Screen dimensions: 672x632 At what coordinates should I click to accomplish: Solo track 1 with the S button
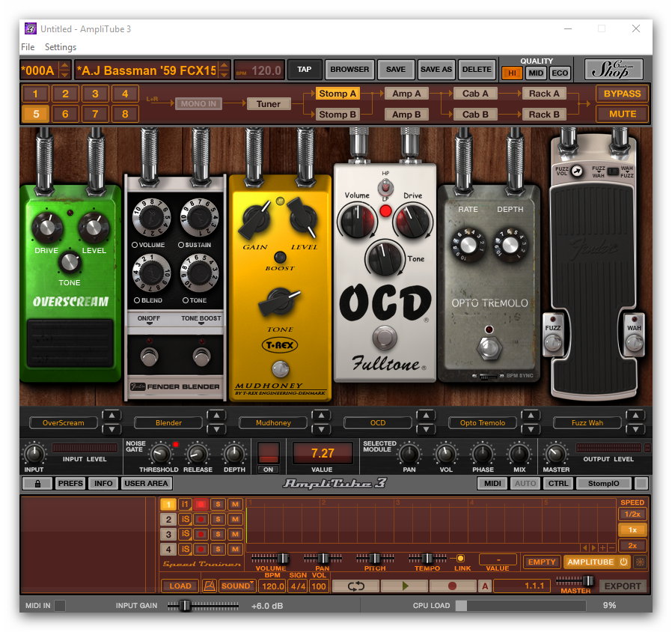click(219, 504)
